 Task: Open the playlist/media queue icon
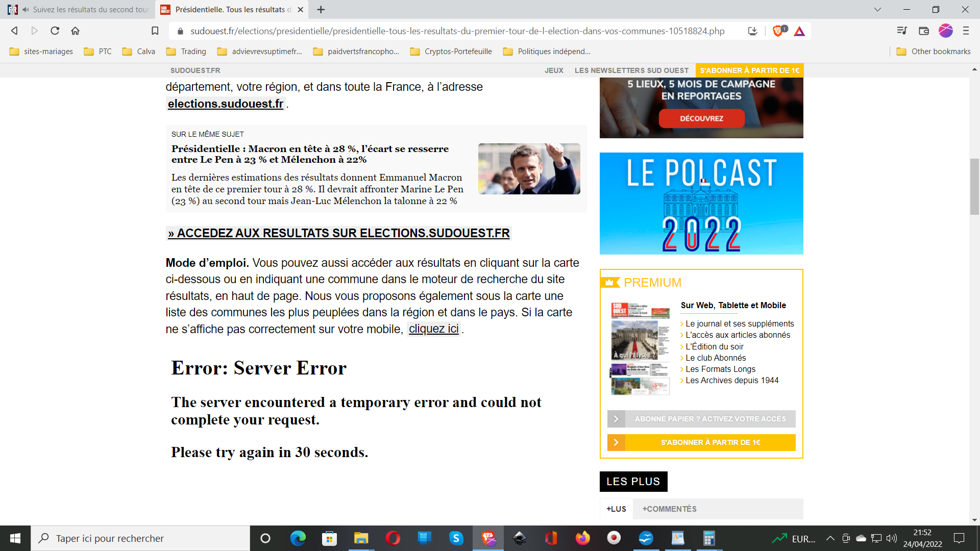click(x=902, y=31)
